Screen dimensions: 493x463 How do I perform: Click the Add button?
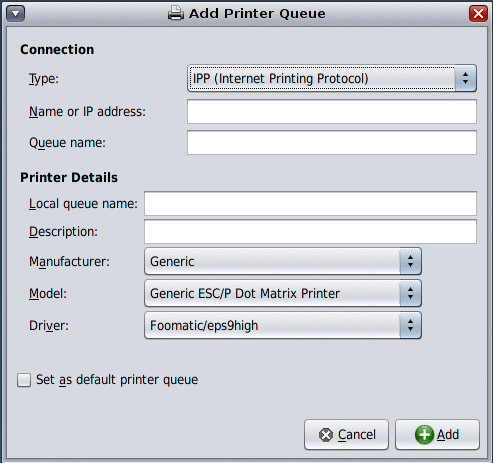coord(437,435)
